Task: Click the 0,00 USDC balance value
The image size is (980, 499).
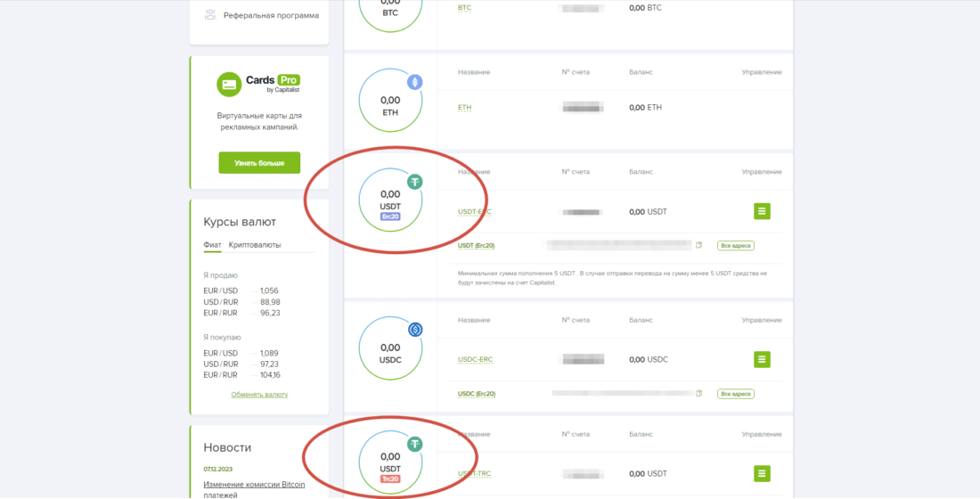Action: 649,360
